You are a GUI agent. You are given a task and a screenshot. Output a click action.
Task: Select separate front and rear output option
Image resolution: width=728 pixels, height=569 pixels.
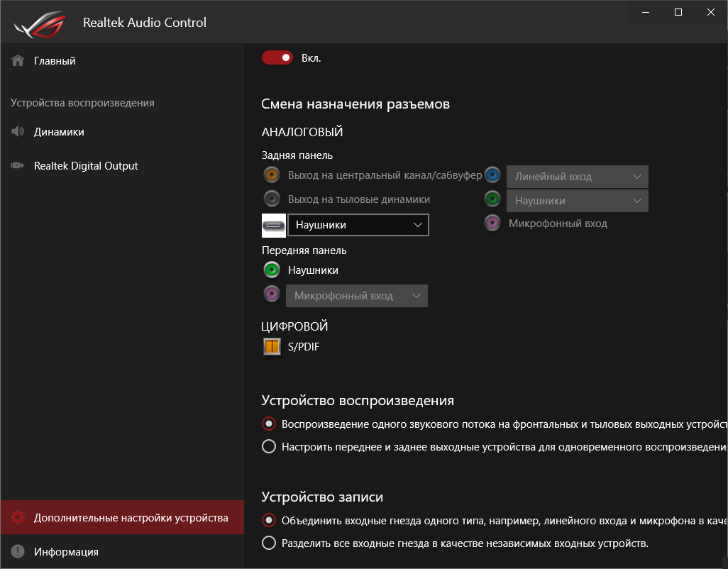269,447
